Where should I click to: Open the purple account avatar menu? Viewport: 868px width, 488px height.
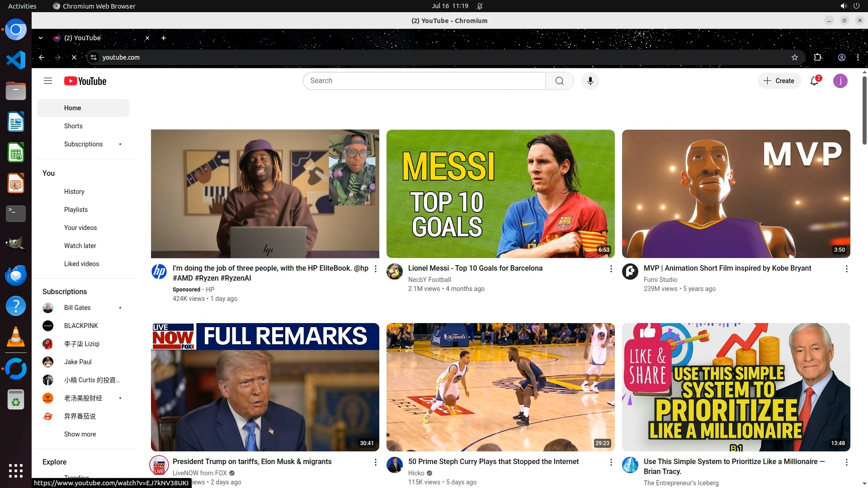[x=840, y=81]
